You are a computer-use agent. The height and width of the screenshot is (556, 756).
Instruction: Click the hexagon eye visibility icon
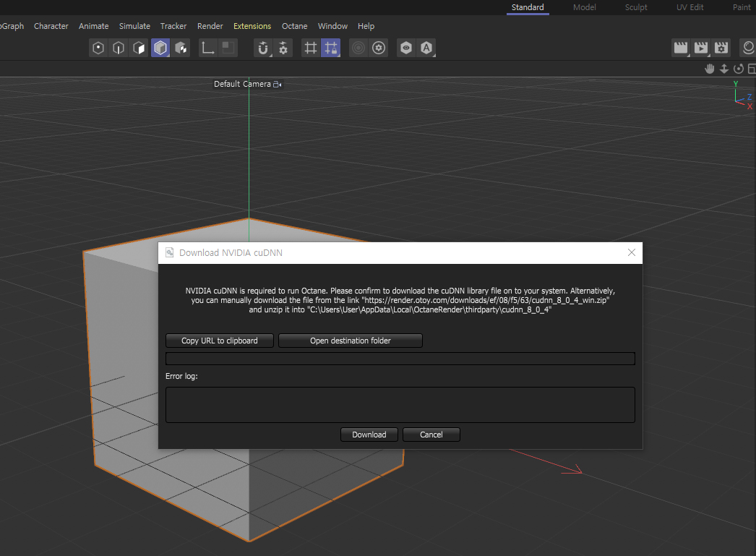tap(406, 48)
